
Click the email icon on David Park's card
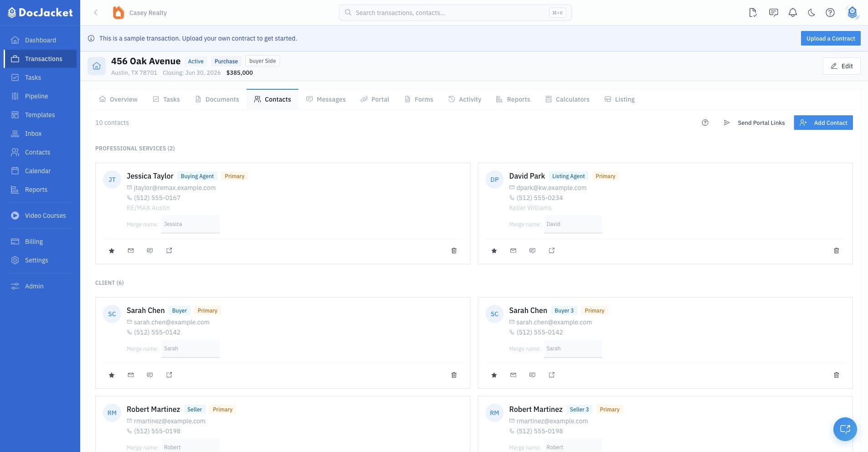tap(513, 251)
